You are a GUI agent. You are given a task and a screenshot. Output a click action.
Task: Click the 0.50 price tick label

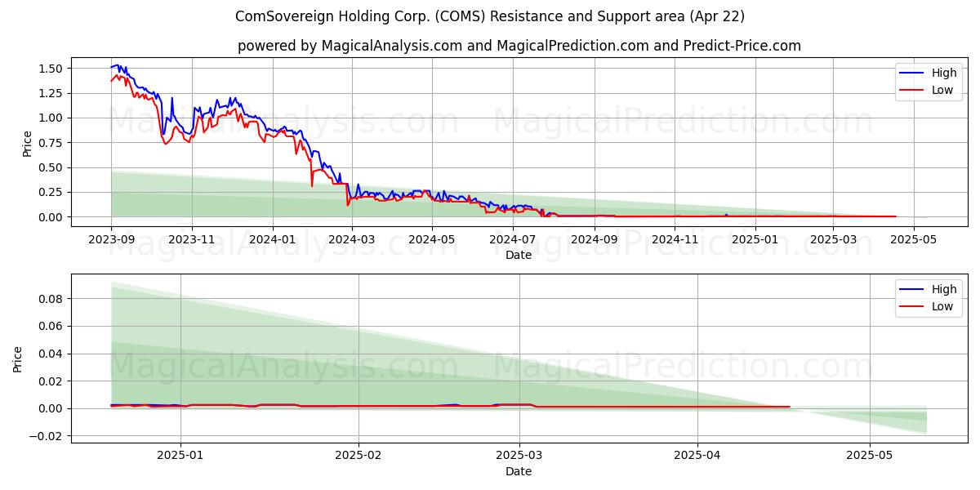[x=52, y=167]
